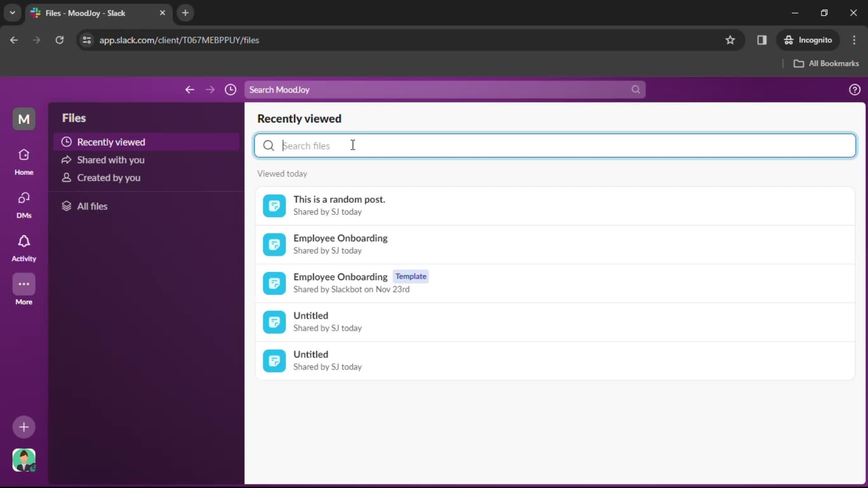This screenshot has width=868, height=488.
Task: Click the Add new item plus icon
Action: pos(23,427)
